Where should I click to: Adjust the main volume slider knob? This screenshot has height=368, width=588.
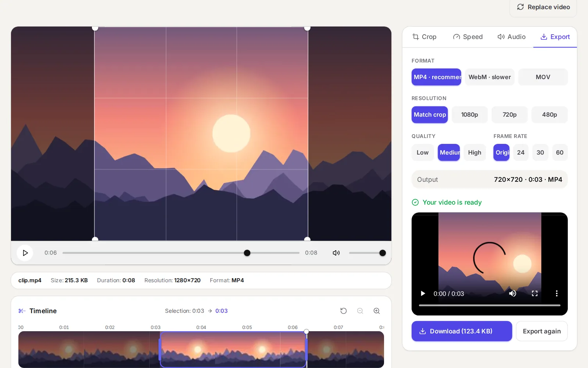point(382,253)
